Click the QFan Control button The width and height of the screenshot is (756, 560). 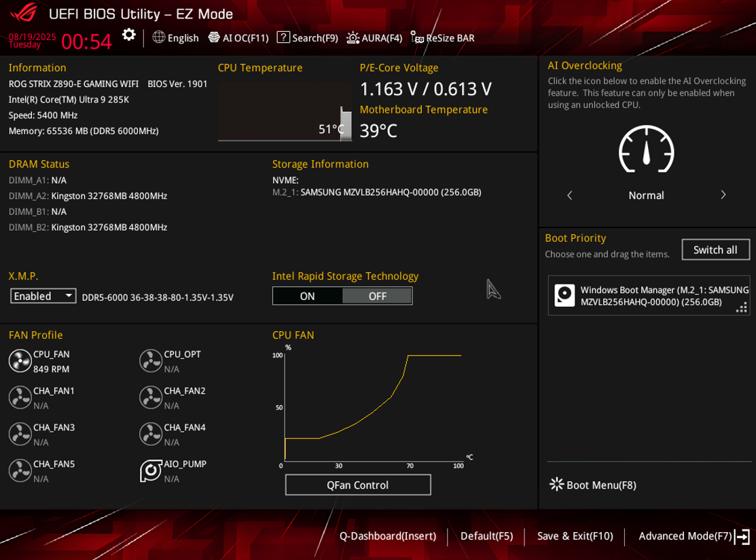tap(358, 485)
